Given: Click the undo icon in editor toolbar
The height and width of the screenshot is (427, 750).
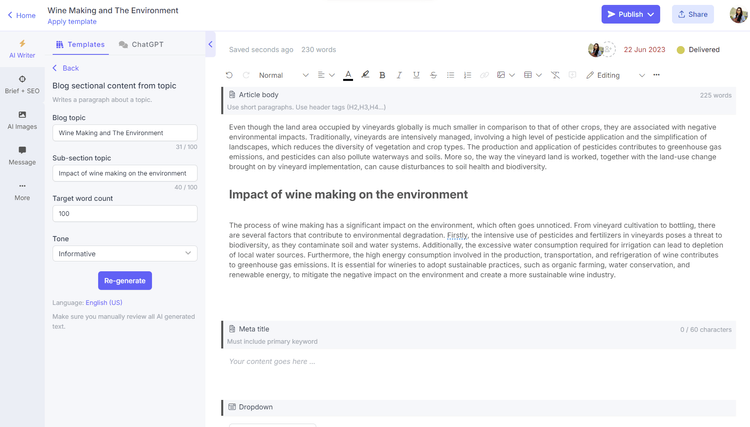Looking at the screenshot, I should [229, 75].
